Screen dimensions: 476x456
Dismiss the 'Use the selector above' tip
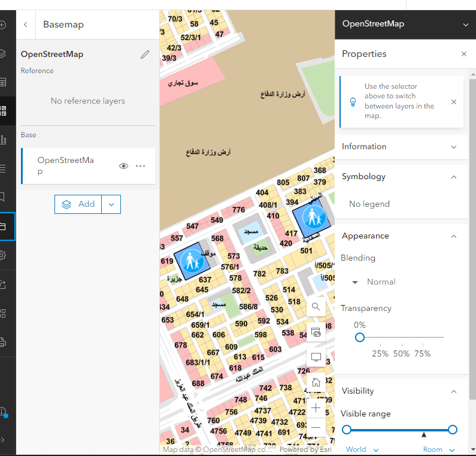tap(454, 102)
